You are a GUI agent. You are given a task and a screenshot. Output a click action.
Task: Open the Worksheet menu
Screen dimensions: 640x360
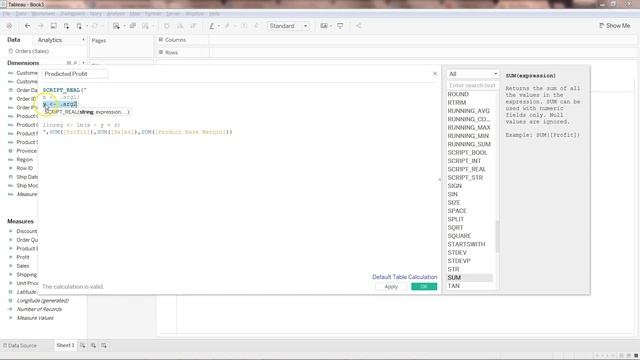point(43,13)
